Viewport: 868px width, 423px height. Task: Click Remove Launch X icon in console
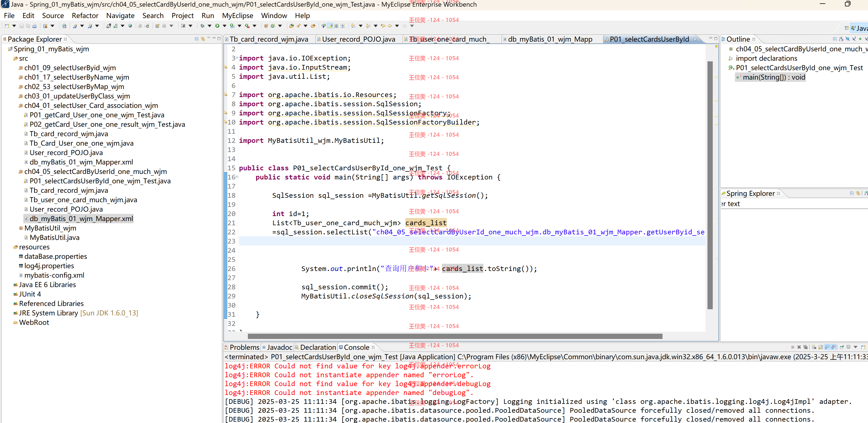[x=799, y=347]
